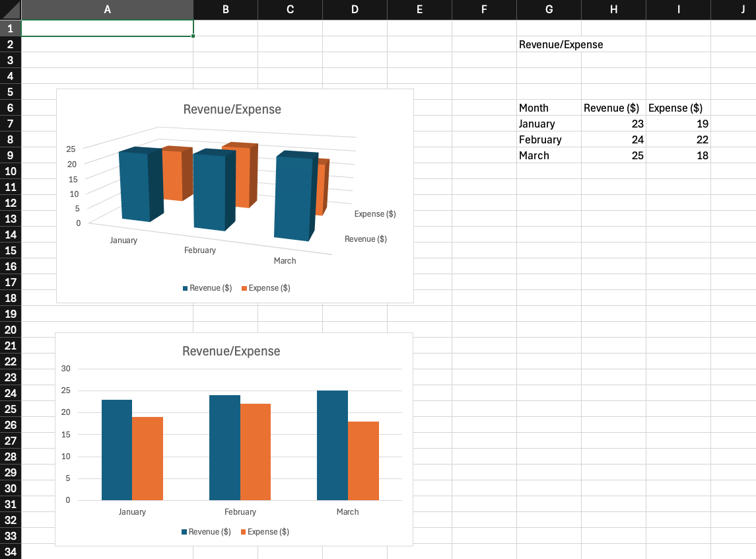Select row 7 header
The image size is (756, 559).
point(11,124)
